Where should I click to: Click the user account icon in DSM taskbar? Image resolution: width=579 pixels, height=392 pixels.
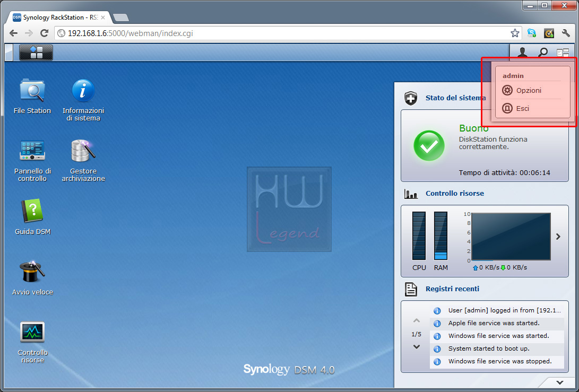click(522, 53)
